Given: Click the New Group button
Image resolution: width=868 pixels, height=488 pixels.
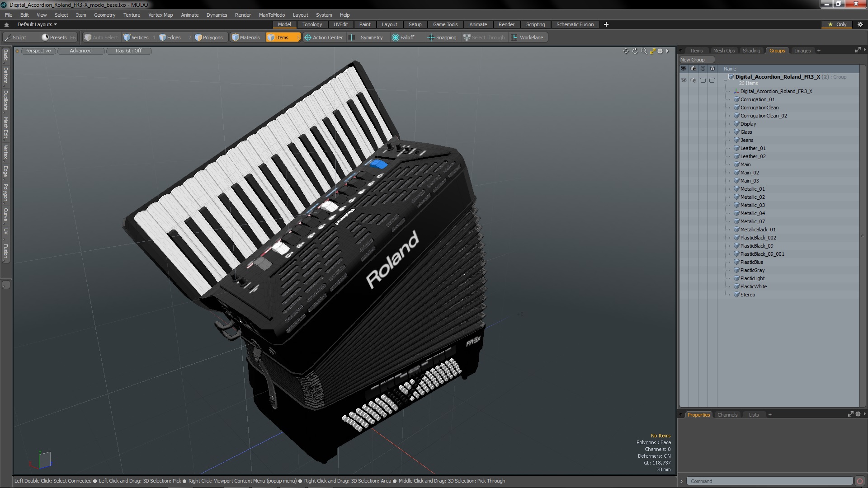Looking at the screenshot, I should click(696, 60).
